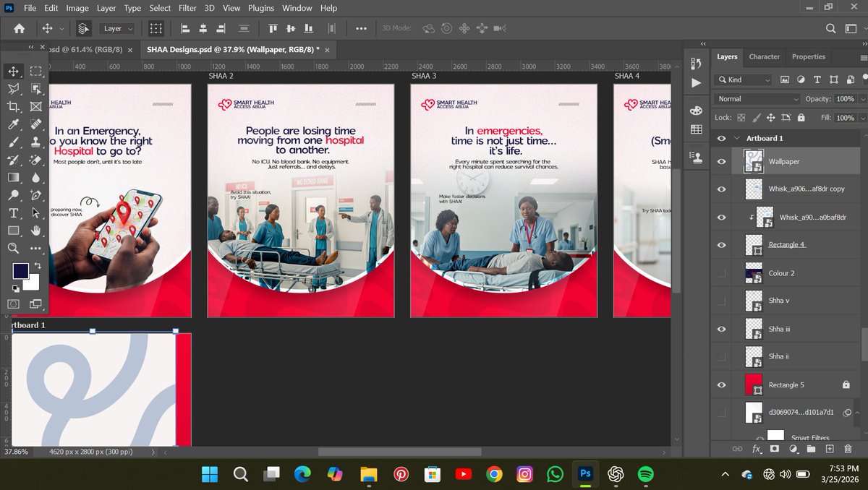Screen dimensions: 868x490
Task: Open the Move tool preset dropdown arrow
Action: 61,29
